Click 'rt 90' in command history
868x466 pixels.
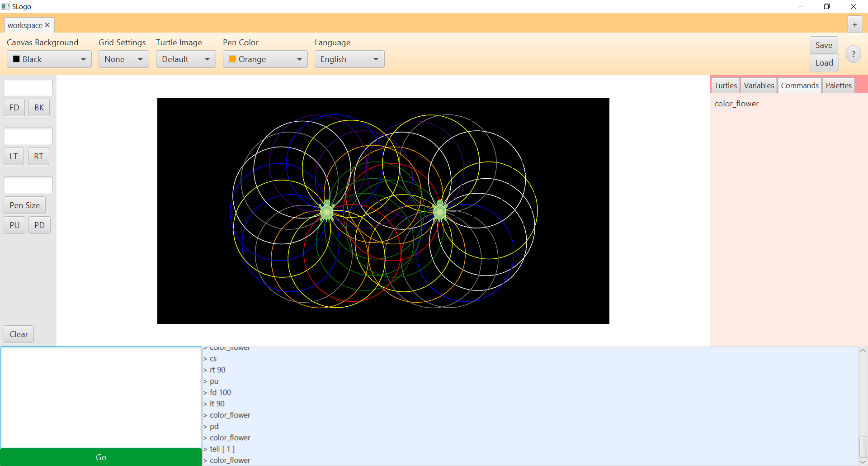tap(217, 370)
